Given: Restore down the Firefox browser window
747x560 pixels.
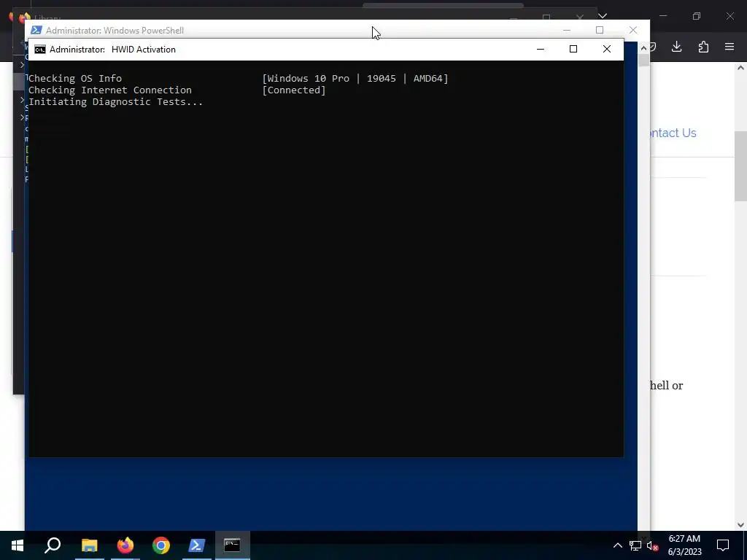Looking at the screenshot, I should (697, 16).
